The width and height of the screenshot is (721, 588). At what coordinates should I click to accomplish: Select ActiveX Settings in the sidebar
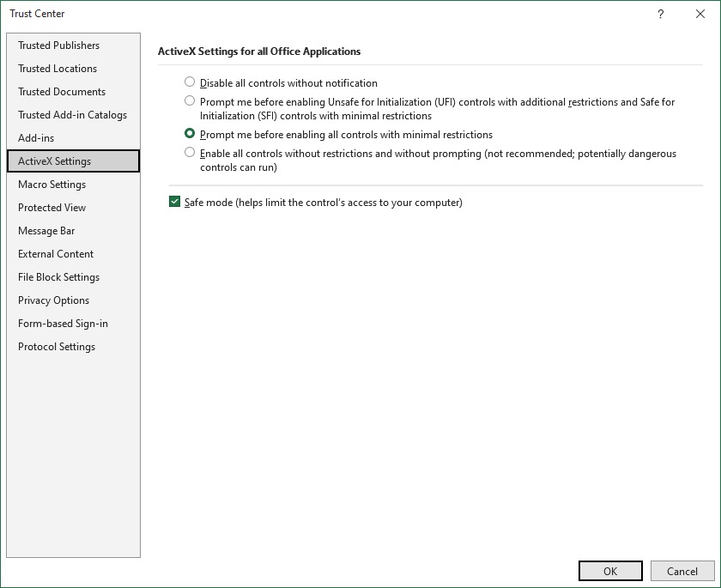54,161
